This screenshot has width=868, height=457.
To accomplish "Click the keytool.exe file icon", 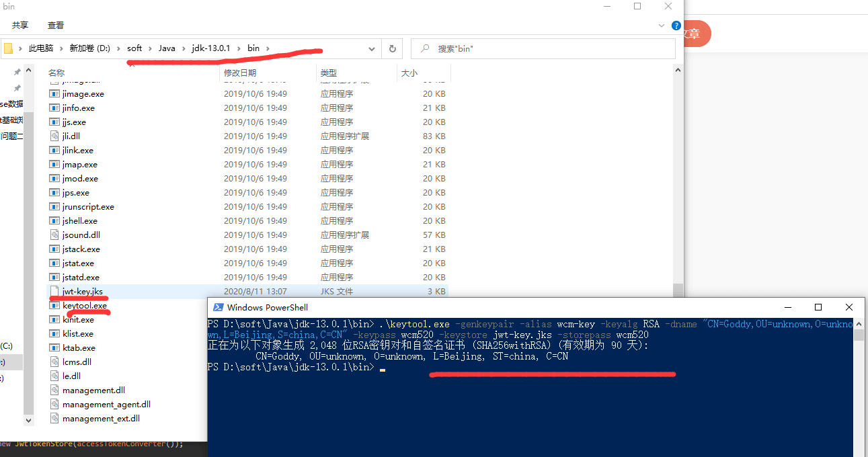I will click(54, 306).
